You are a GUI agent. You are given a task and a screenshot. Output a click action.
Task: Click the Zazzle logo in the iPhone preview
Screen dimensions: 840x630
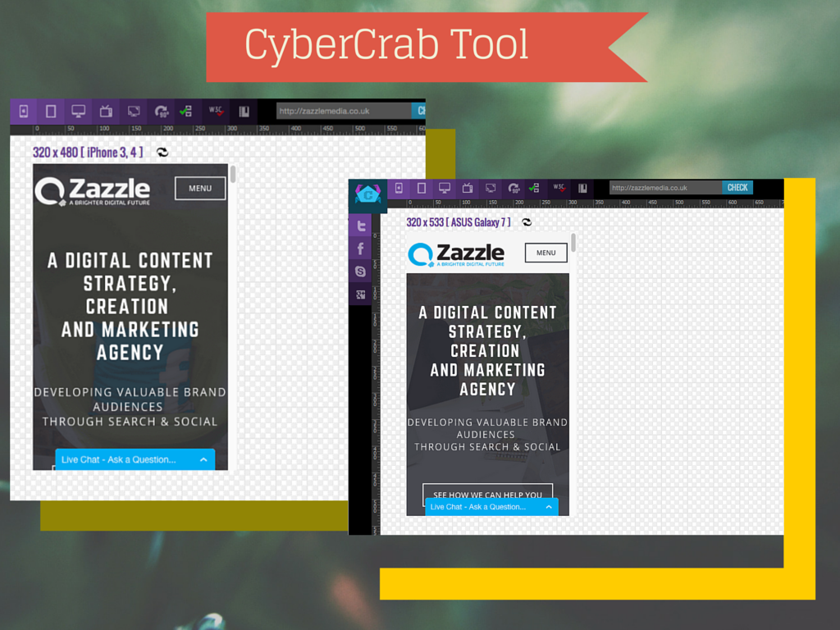tap(93, 191)
